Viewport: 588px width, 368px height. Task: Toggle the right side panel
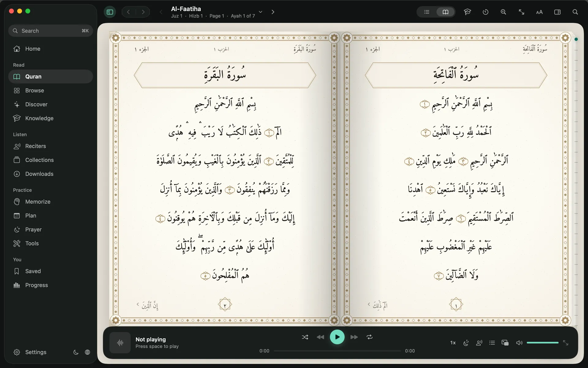point(557,12)
